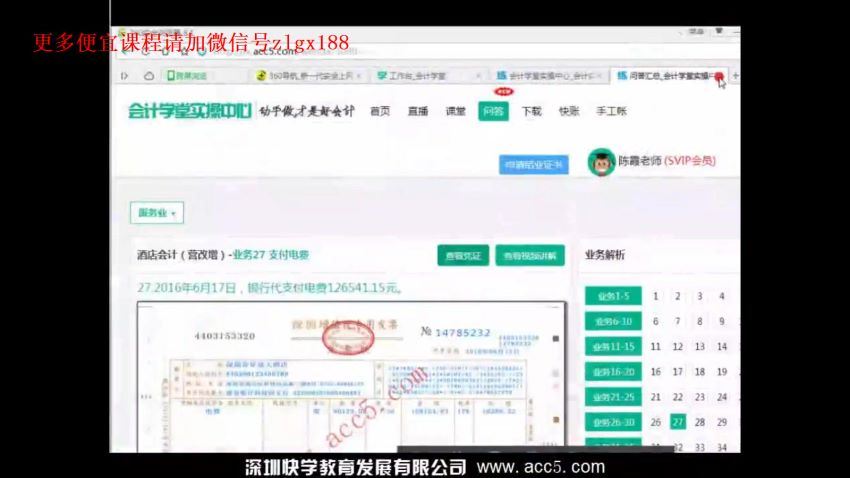
Task: Expand the 服务业 industry dropdown
Action: tap(157, 213)
